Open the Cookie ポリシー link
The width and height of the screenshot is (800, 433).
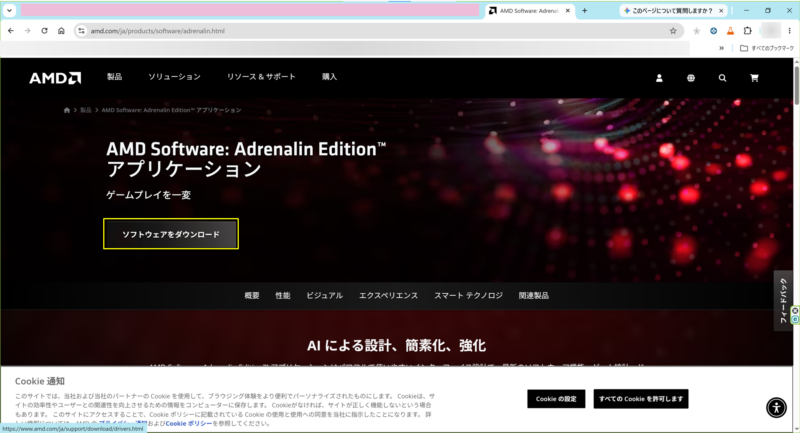coord(189,423)
